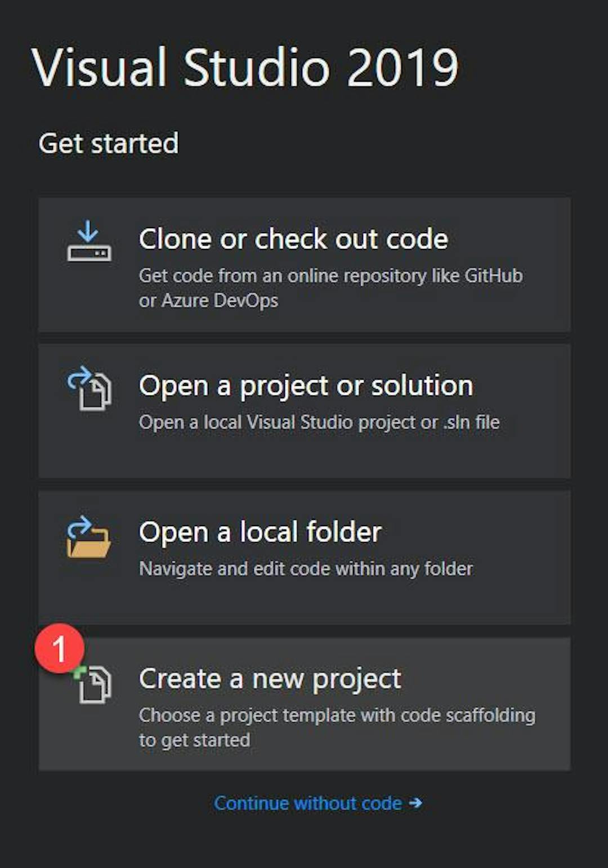608x868 pixels.
Task: Follow the Continue without code link
Action: tap(308, 803)
